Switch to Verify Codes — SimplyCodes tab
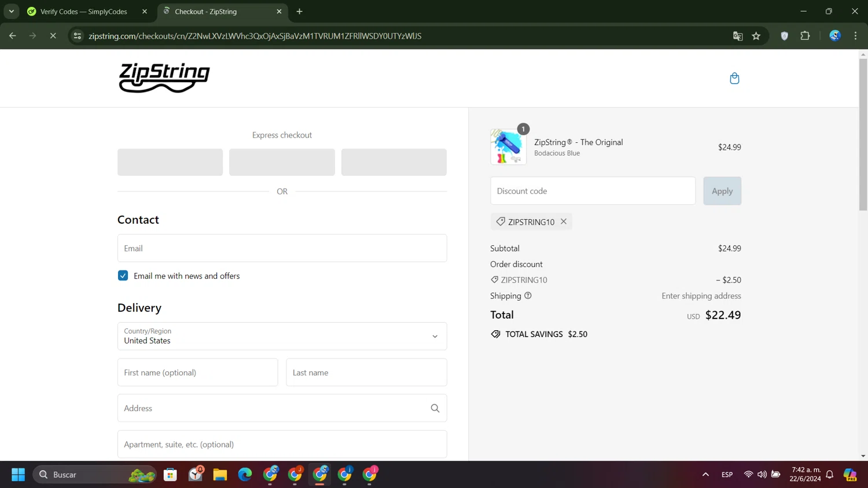The width and height of the screenshot is (868, 488). 84,12
